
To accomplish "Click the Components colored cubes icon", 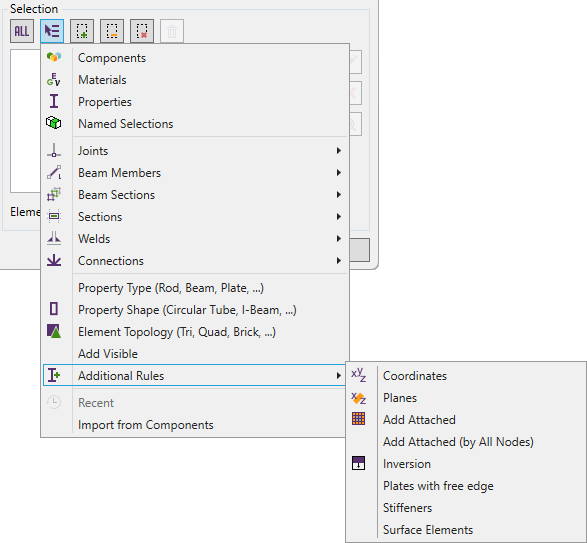I will [54, 57].
